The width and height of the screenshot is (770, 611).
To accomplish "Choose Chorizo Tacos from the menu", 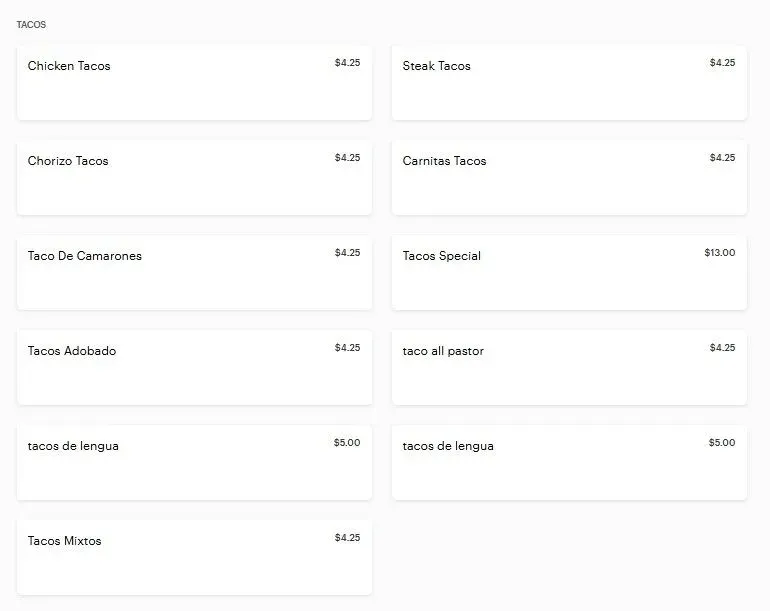I will (x=194, y=178).
